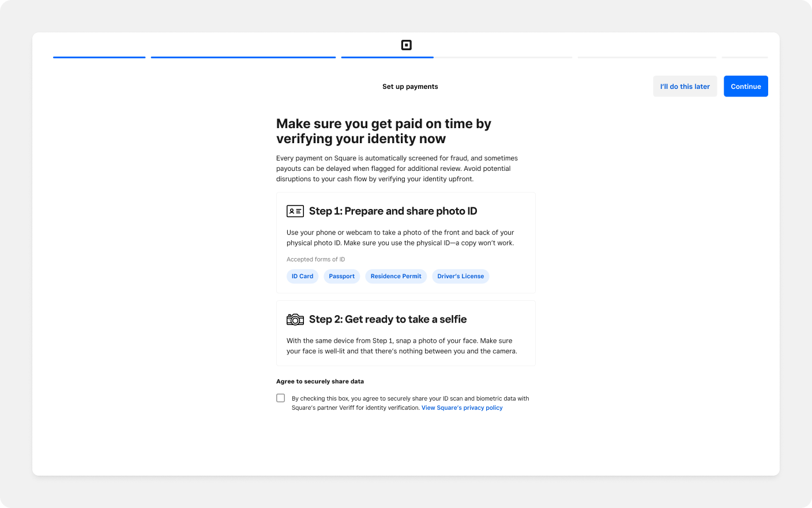
Task: Open View Square's privacy policy
Action: click(x=461, y=408)
